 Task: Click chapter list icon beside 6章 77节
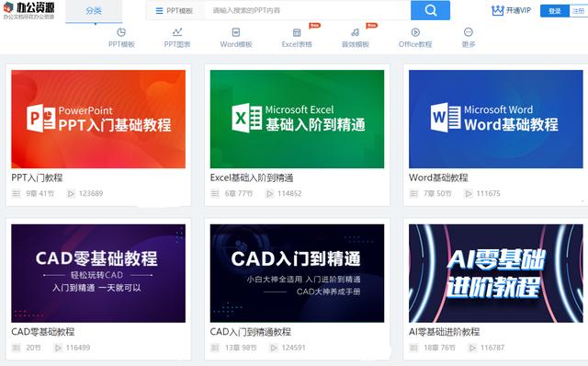[215, 194]
